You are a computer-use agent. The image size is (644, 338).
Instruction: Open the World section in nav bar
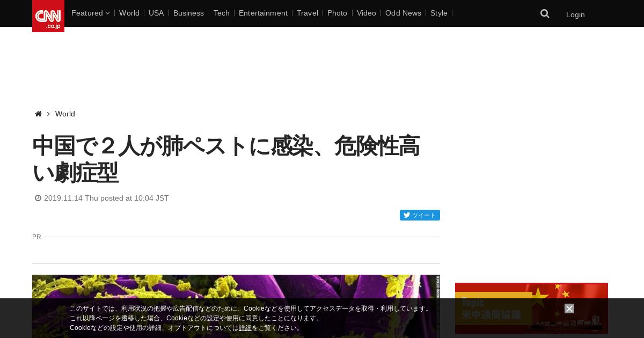click(x=129, y=13)
